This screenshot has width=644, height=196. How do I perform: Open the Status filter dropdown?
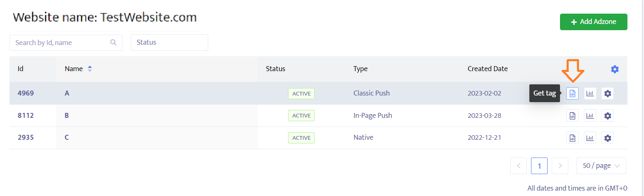(169, 43)
